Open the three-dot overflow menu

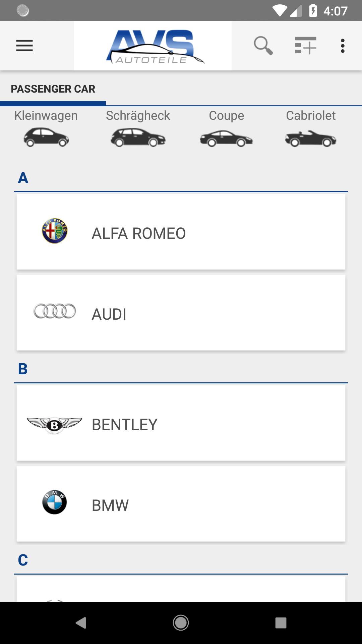[343, 46]
